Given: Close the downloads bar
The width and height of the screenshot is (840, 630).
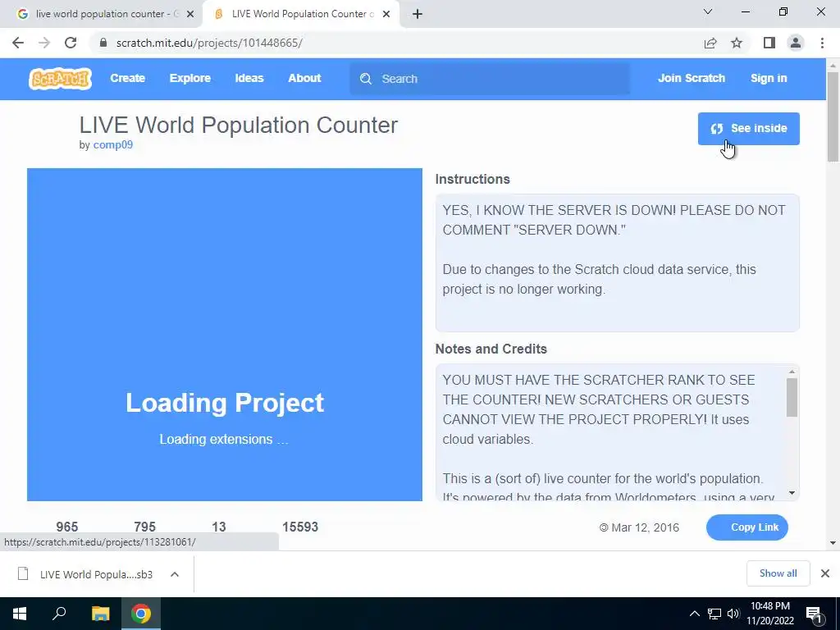Looking at the screenshot, I should 825,573.
